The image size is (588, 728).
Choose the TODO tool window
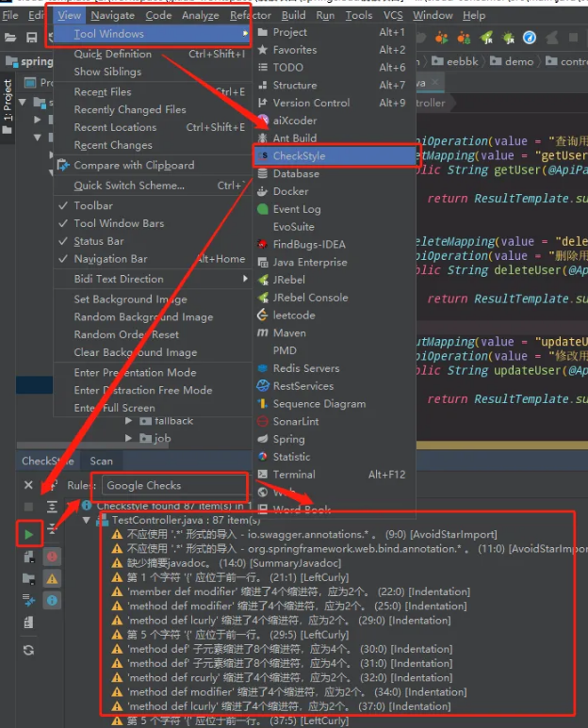tap(335, 67)
